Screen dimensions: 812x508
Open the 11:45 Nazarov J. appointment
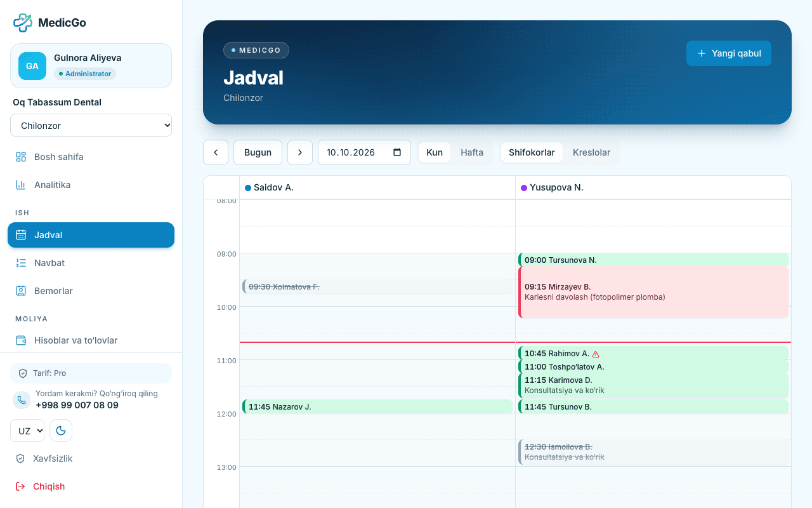(x=377, y=406)
